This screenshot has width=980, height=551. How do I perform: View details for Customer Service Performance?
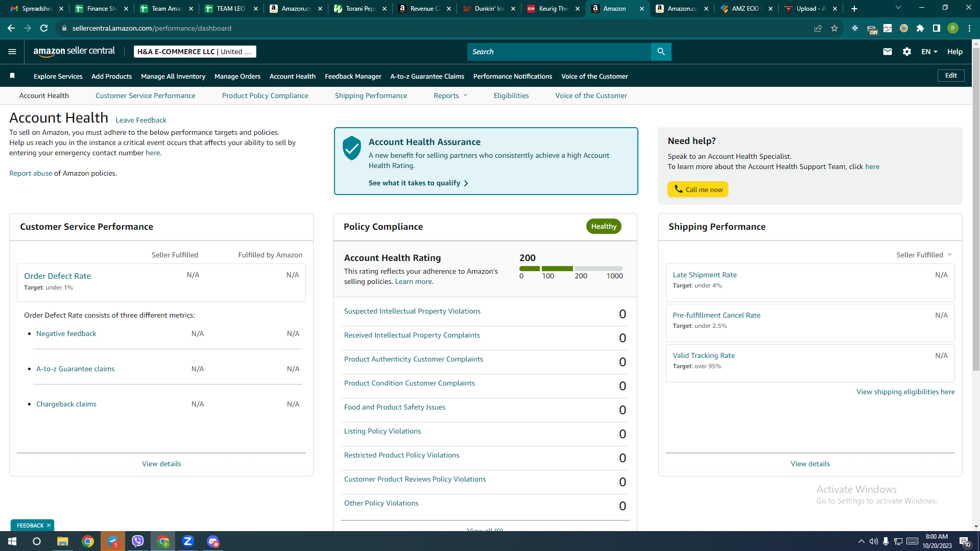(161, 464)
